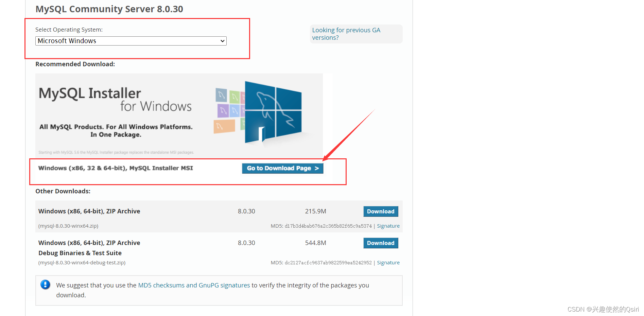
Task: Click the mysql-8.0.30-winx64.zip filename
Action: [x=68, y=226]
